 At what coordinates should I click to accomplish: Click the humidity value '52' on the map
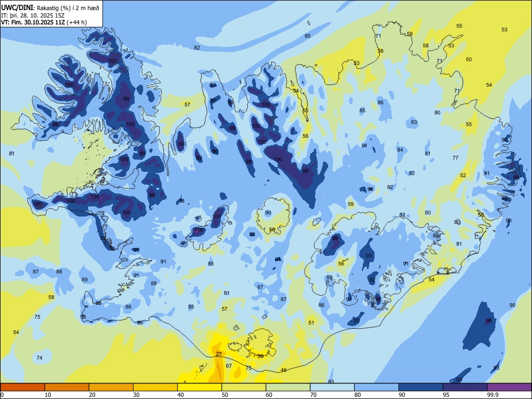463,175
